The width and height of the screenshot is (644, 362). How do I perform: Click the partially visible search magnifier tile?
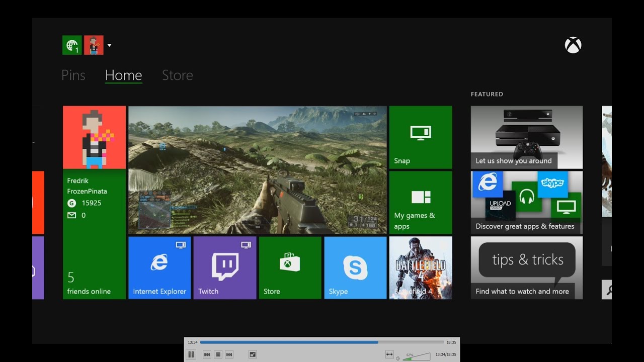(607, 290)
